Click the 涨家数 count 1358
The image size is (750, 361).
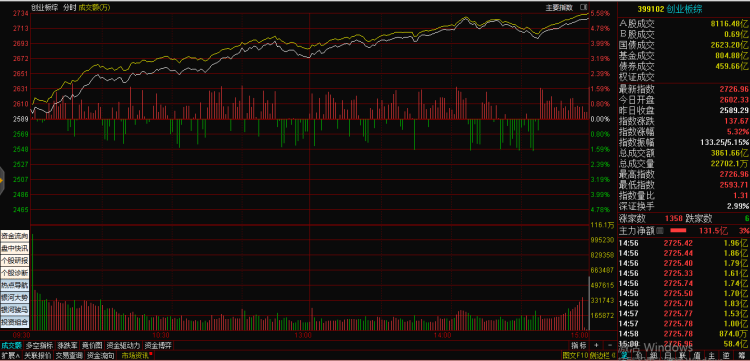[x=674, y=219]
